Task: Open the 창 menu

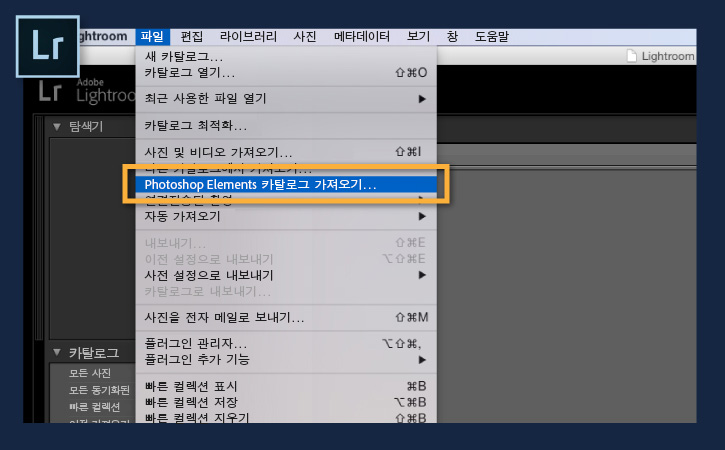Action: tap(452, 37)
